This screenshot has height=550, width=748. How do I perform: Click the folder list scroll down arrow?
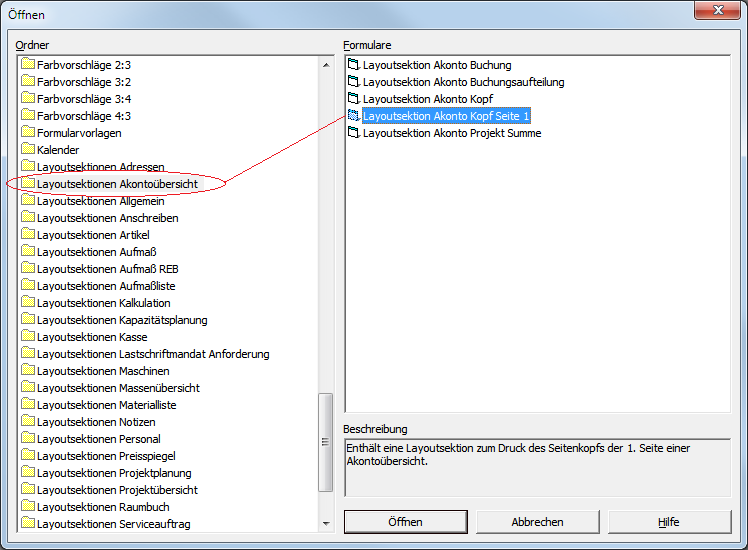point(326,524)
